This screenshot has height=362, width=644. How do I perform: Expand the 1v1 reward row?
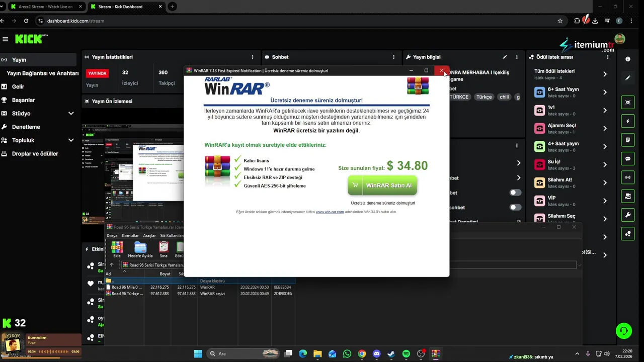[605, 110]
